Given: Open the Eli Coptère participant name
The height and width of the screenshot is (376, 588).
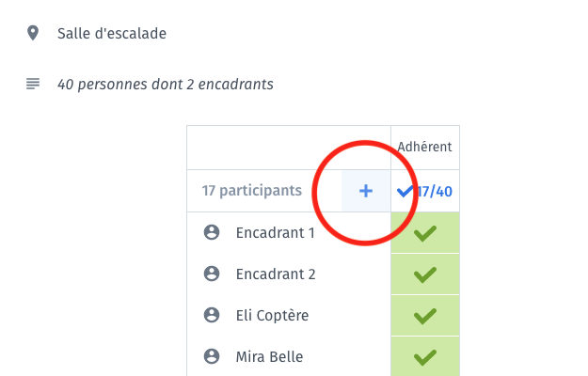Looking at the screenshot, I should click(x=272, y=315).
